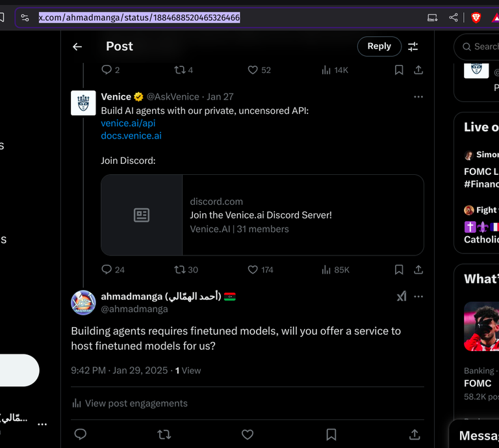Repost the post with 4 reposts
The image size is (499, 448).
pyautogui.click(x=183, y=70)
